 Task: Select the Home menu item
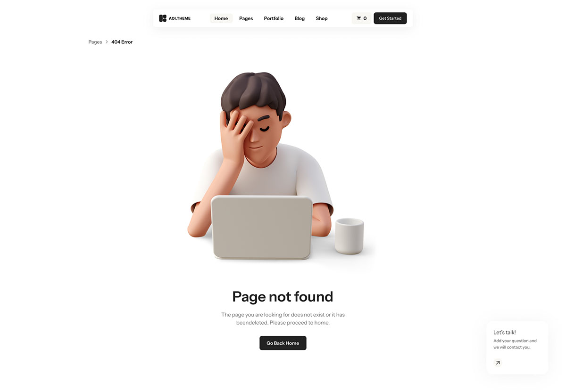point(221,18)
